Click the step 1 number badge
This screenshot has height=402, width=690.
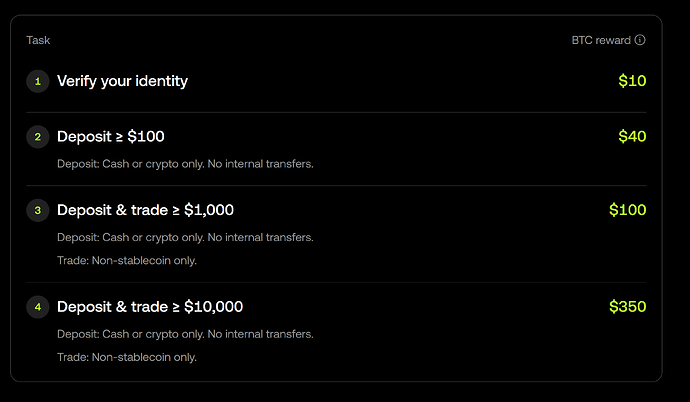[x=38, y=81]
